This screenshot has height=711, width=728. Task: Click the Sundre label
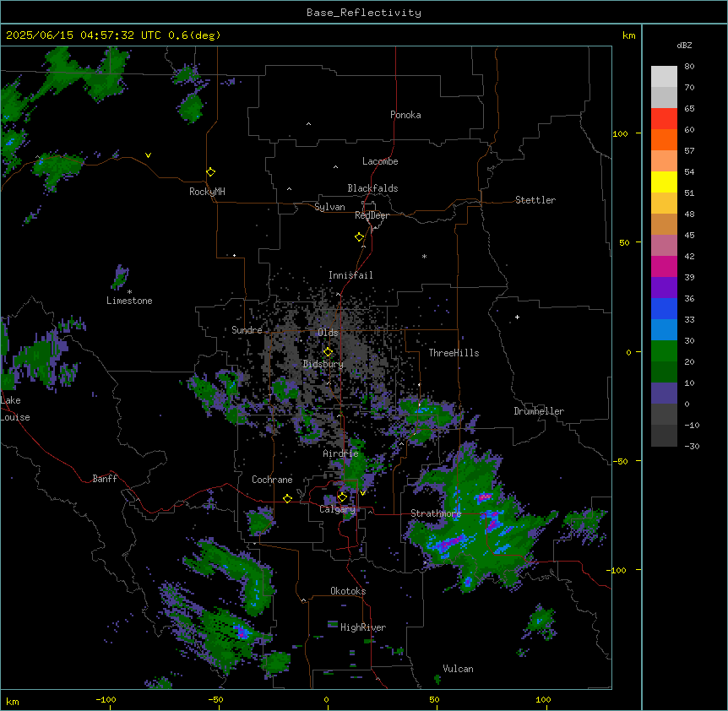click(x=247, y=330)
